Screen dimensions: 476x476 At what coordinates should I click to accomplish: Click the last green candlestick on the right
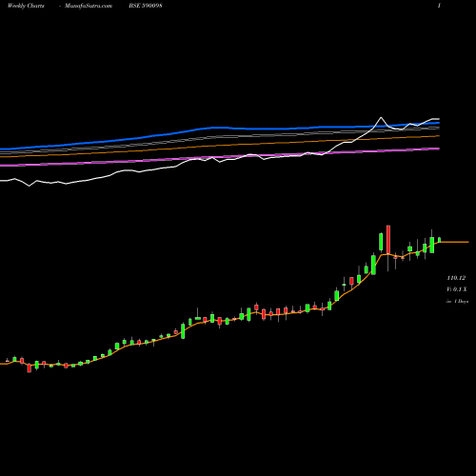(x=439, y=240)
